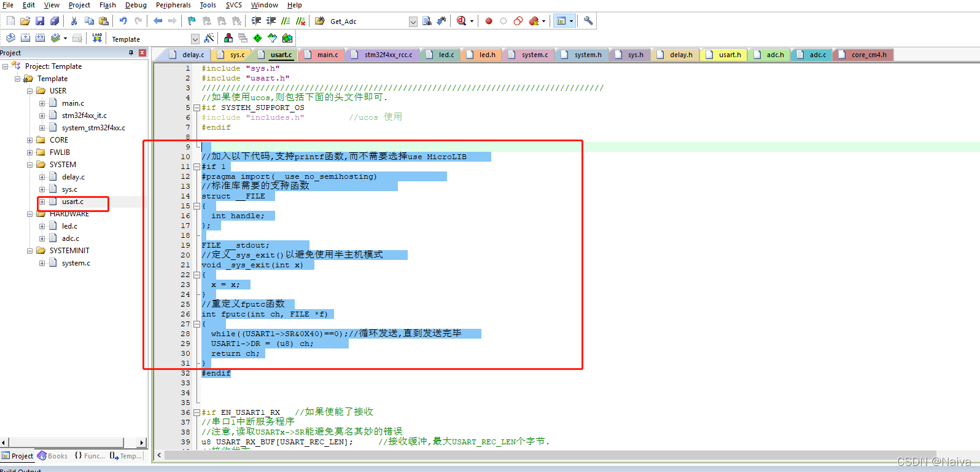Switch to the stm32f4xx_rcc.c tab
This screenshot has height=472, width=980.
click(382, 55)
